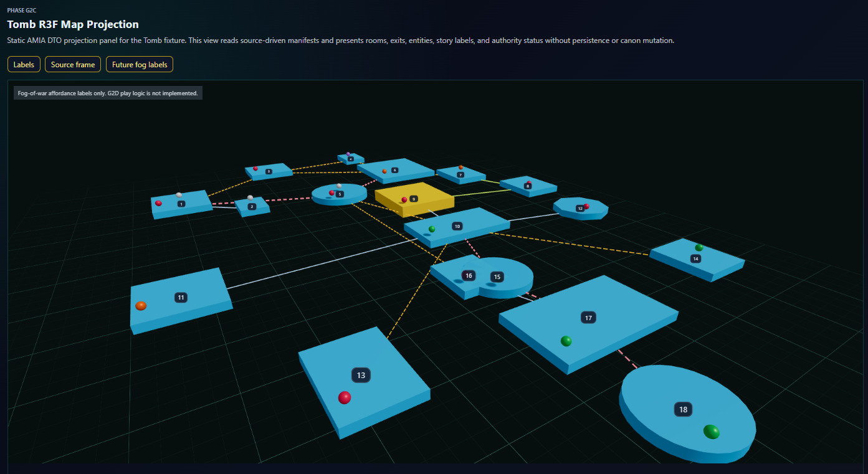The height and width of the screenshot is (474, 868).
Task: Pick the red entity sphere on room 12
Action: tap(586, 206)
